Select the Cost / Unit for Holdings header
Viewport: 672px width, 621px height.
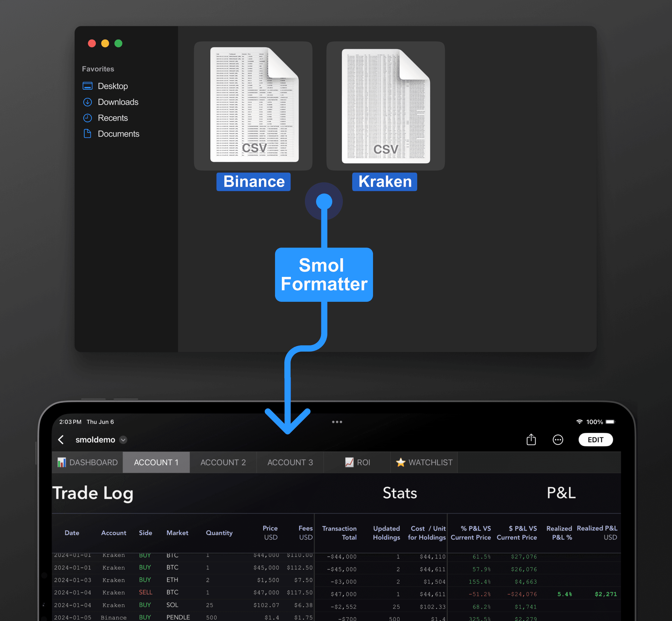(x=427, y=533)
